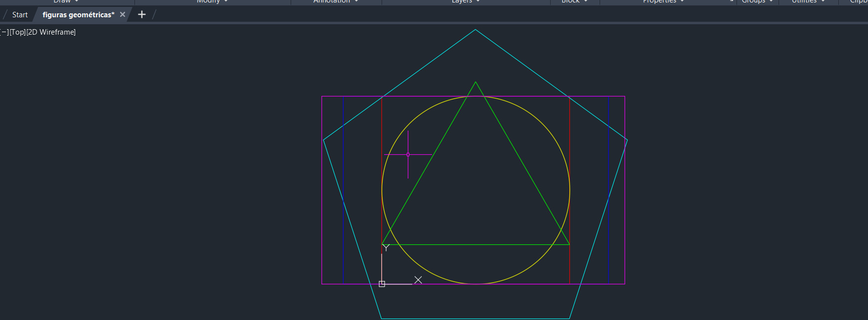Expand the Block ribbon panel
This screenshot has height=320, width=868.
pyautogui.click(x=574, y=1)
